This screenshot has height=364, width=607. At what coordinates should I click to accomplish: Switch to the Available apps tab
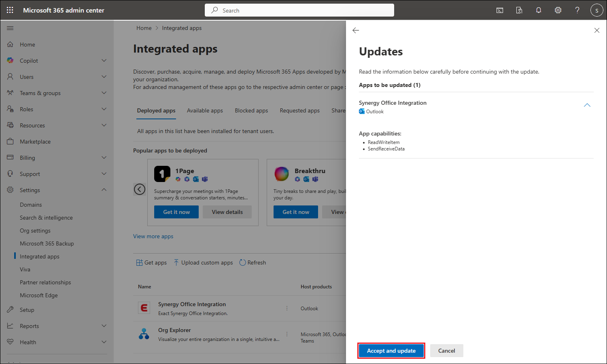tap(205, 110)
